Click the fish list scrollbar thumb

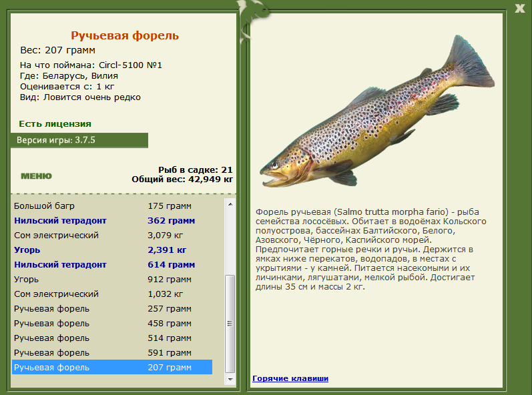click(230, 323)
